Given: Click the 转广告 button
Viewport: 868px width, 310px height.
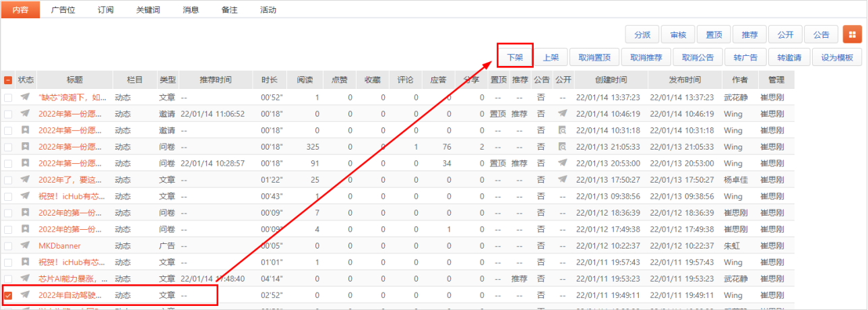Looking at the screenshot, I should (745, 57).
